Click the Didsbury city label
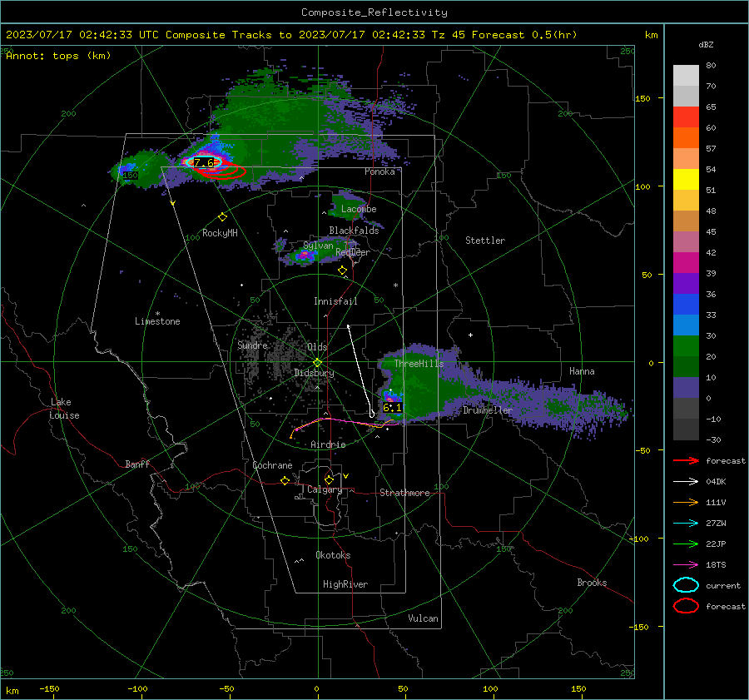The image size is (749, 700). click(x=314, y=373)
